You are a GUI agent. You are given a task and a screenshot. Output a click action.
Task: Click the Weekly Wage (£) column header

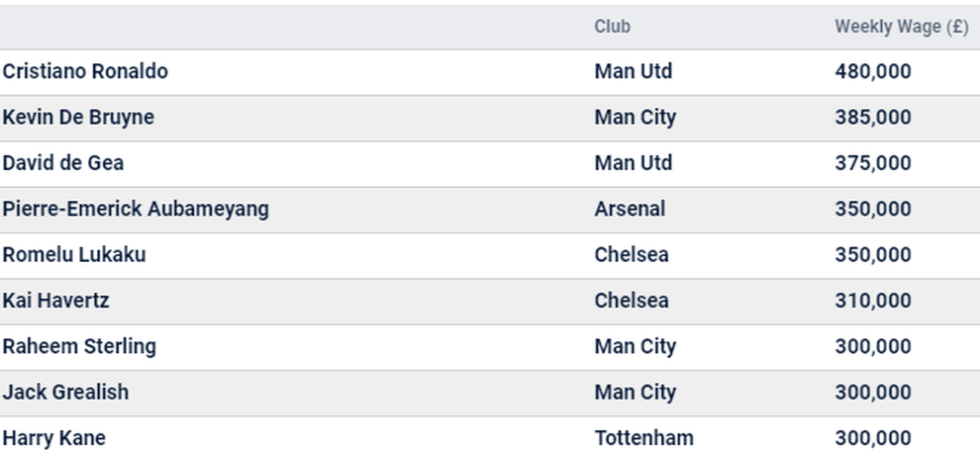[x=901, y=27]
